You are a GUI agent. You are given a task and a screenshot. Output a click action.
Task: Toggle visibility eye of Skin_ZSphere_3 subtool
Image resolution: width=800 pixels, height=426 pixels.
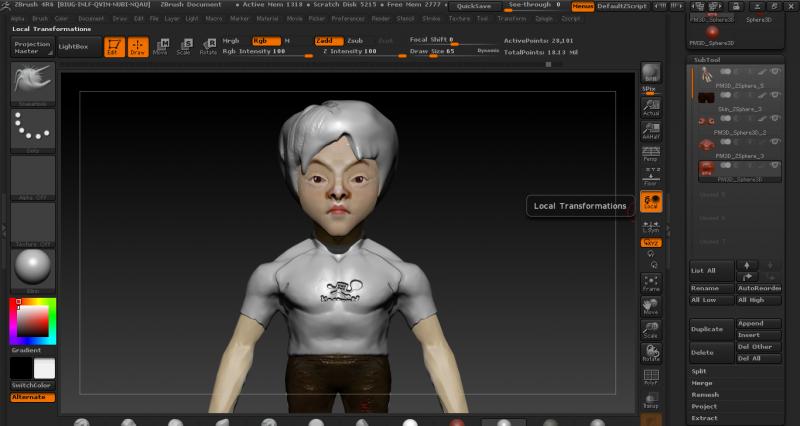775,95
